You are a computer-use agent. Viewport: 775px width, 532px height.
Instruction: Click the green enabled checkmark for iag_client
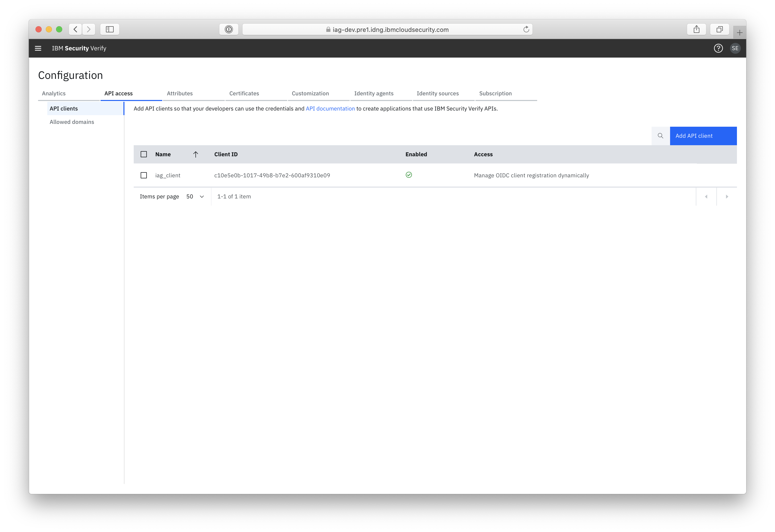click(x=409, y=175)
